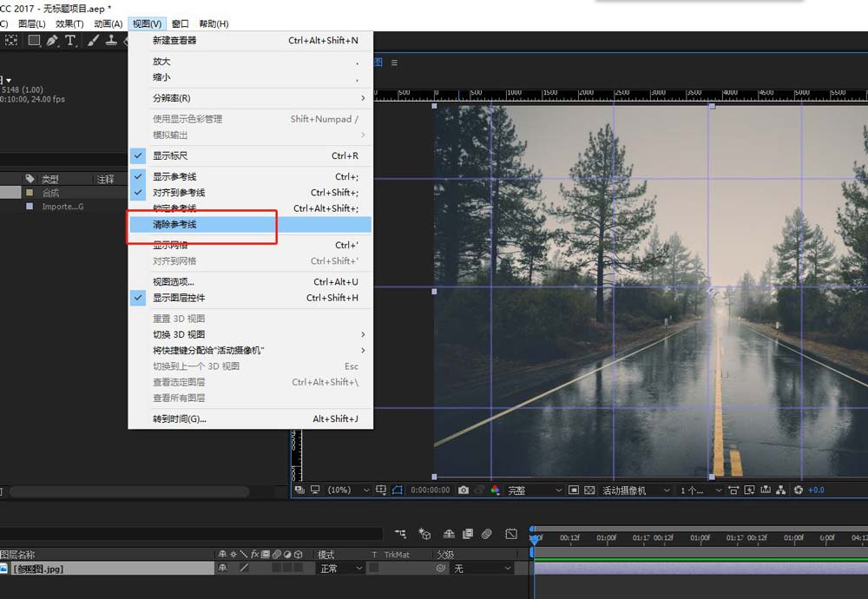868x599 pixels.
Task: Open the 动画(A) menu
Action: point(108,23)
